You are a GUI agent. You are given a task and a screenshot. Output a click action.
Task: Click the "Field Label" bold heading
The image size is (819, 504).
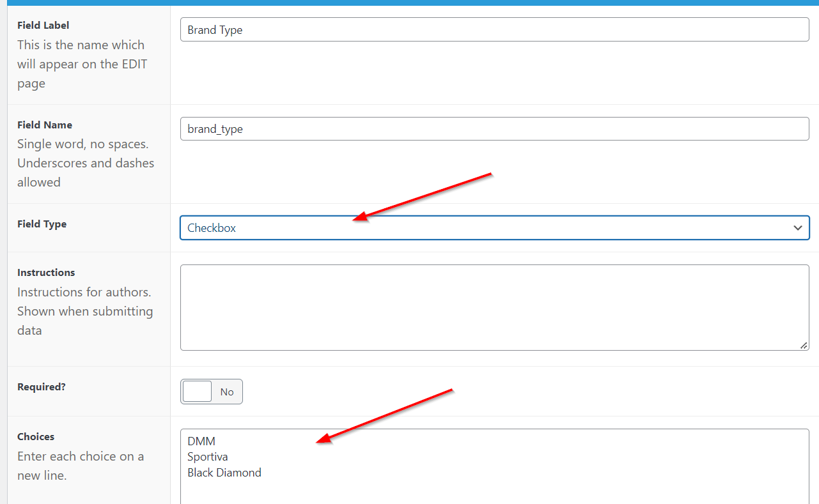pyautogui.click(x=43, y=26)
